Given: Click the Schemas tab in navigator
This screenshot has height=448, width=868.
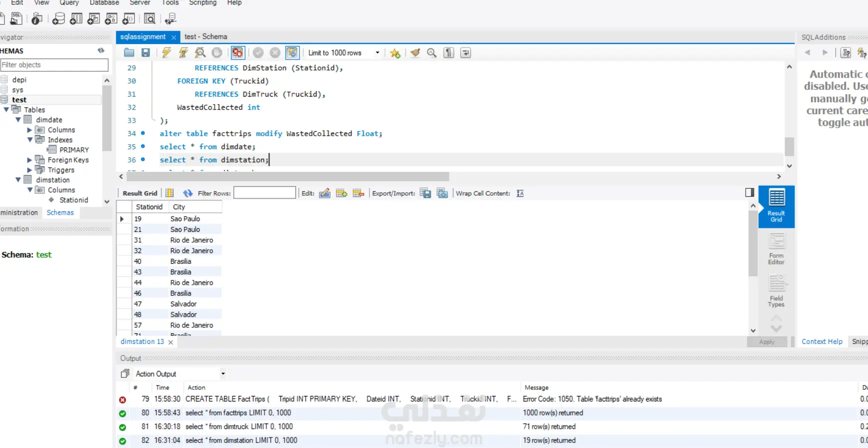Looking at the screenshot, I should coord(60,212).
